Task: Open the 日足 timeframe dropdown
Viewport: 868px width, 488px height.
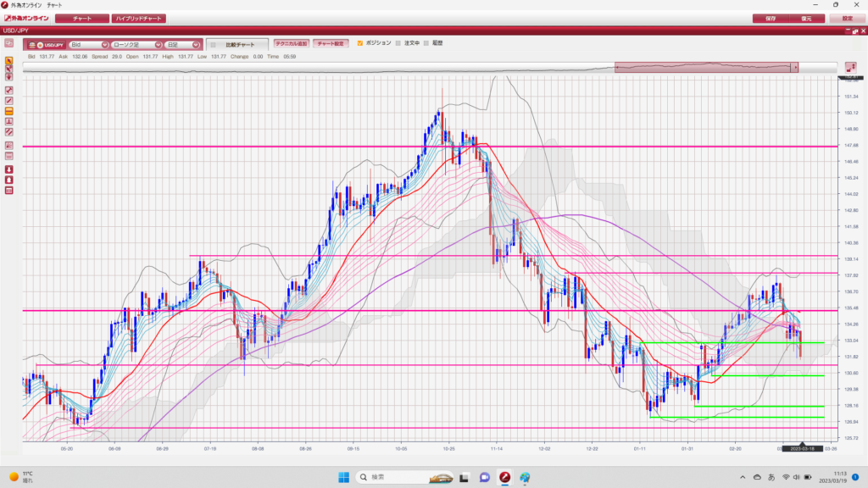Action: [182, 45]
